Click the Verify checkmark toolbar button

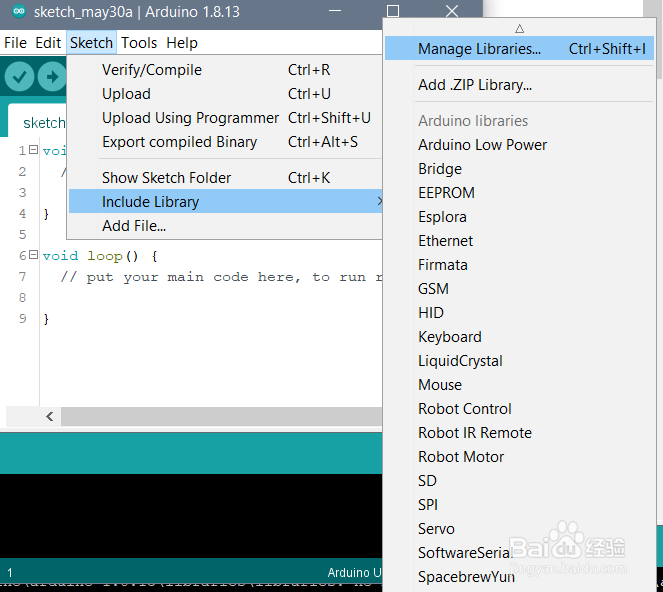[19, 77]
